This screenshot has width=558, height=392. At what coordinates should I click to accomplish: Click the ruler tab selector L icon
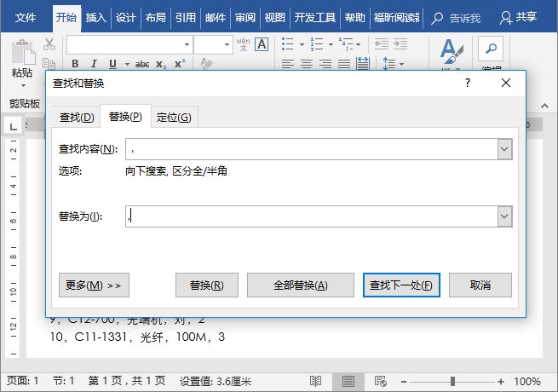coord(14,126)
